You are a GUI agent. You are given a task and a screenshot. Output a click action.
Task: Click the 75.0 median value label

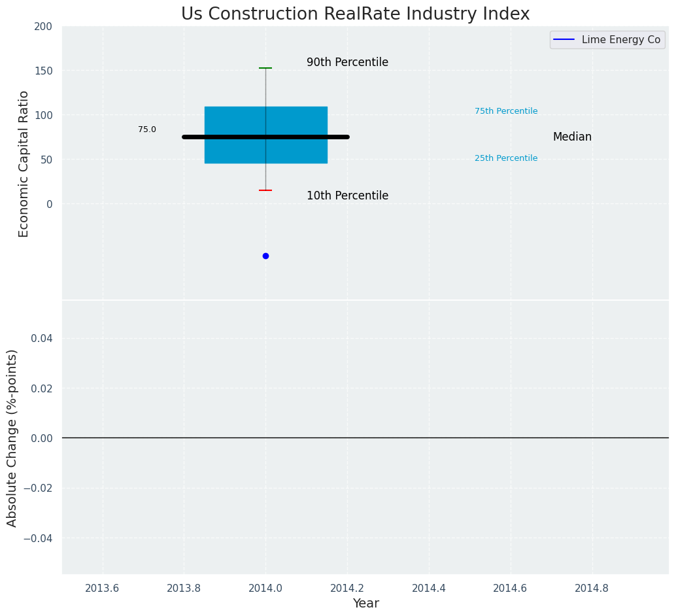tap(147, 129)
